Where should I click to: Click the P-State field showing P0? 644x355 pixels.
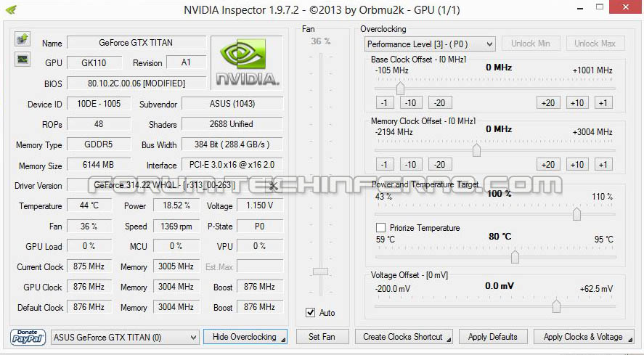tap(260, 226)
